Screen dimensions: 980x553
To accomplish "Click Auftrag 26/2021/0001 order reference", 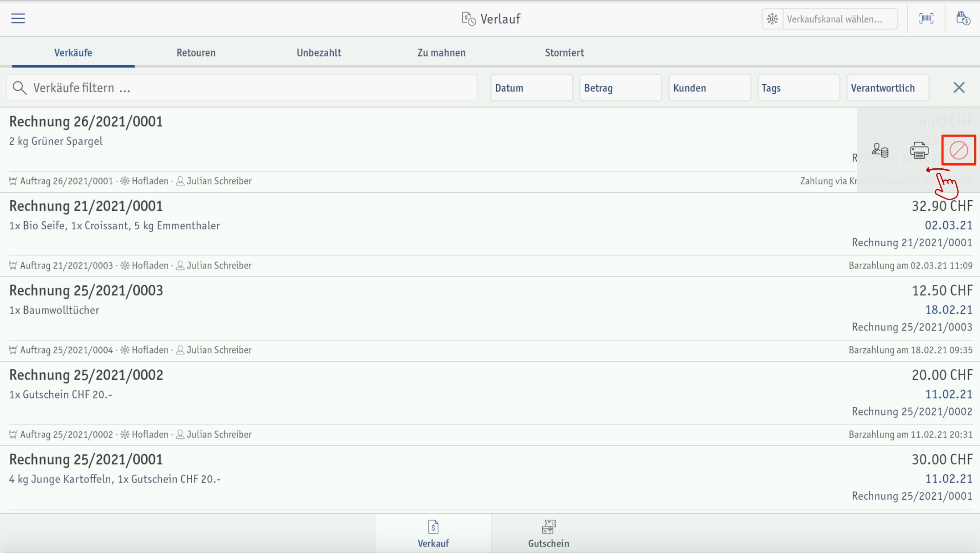I will [66, 181].
